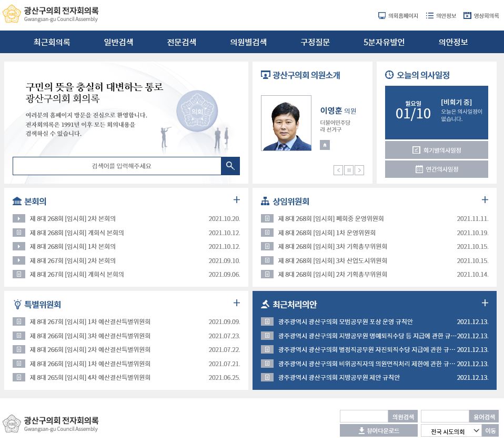Viewport: 504px width, 443px height.
Task: Open 의회홈페이지 via the monitor icon
Action: pos(382,16)
